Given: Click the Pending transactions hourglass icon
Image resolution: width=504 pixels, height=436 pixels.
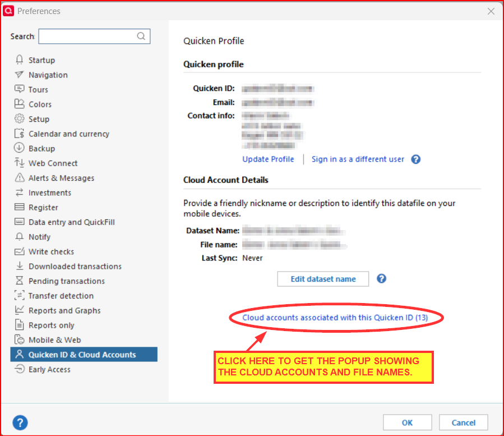Looking at the screenshot, I should pos(19,281).
